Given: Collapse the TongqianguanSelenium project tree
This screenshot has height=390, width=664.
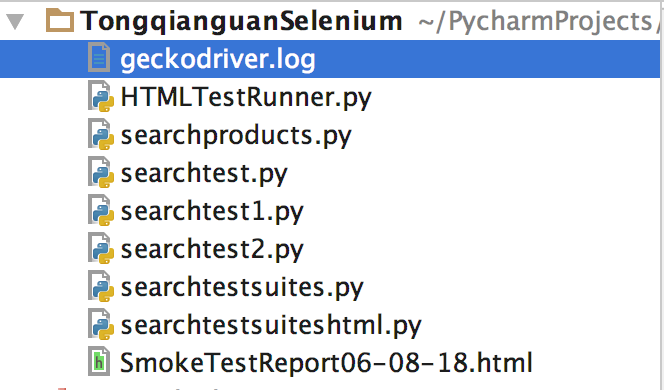Looking at the screenshot, I should coord(15,21).
